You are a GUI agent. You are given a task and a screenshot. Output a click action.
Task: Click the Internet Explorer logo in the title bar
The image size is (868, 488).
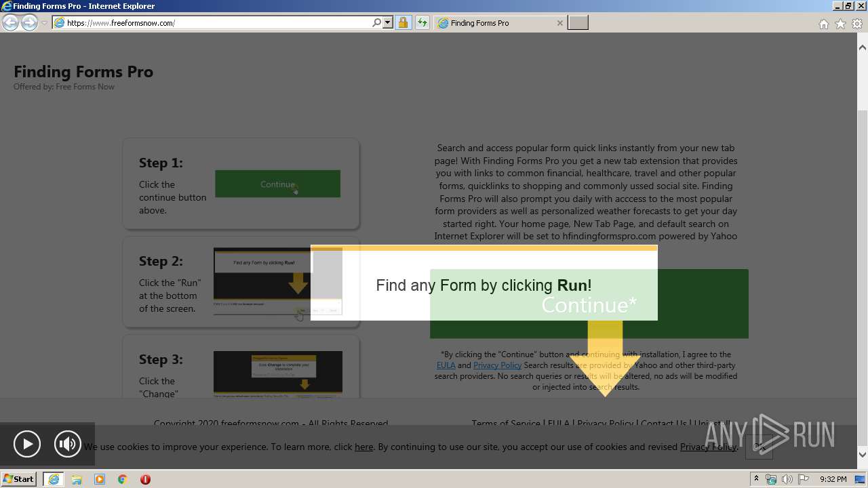[x=7, y=6]
